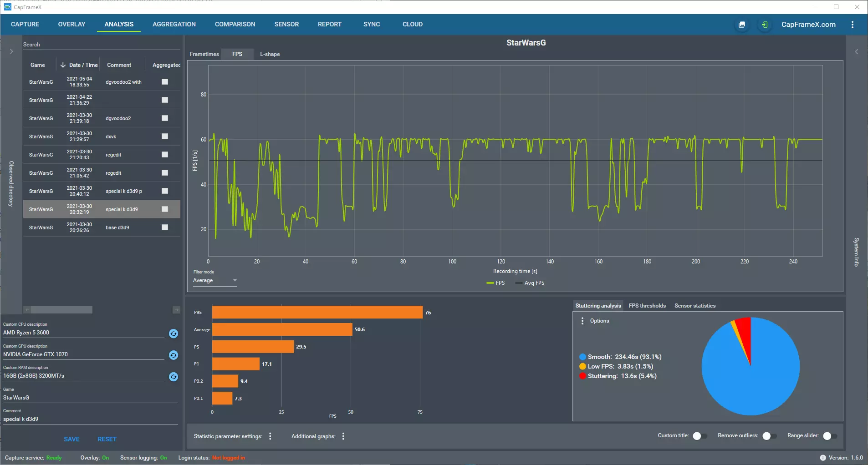
Task: Refresh the custom CPU description
Action: point(174,334)
